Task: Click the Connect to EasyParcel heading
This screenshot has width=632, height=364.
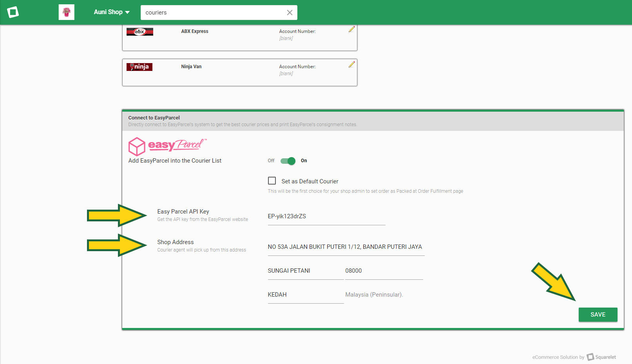Action: [154, 118]
